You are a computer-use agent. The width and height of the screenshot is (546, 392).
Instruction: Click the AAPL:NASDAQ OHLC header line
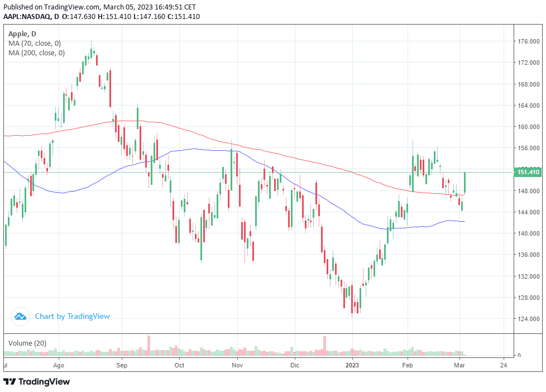[x=102, y=16]
